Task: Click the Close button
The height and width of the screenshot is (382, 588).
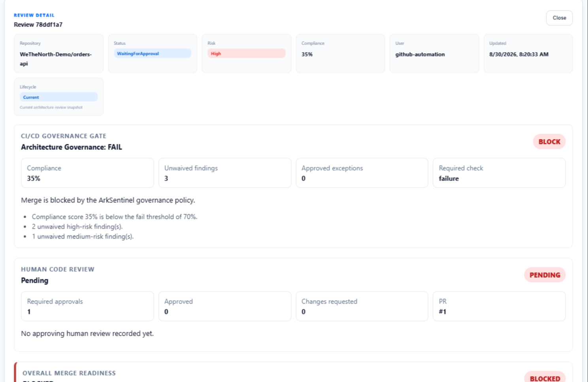Action: coord(559,18)
